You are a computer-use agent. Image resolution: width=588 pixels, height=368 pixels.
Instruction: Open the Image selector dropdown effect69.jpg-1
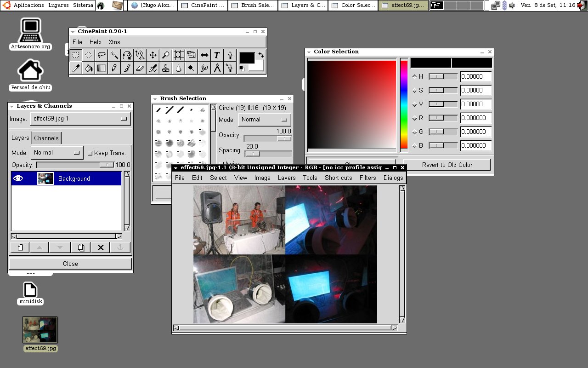click(80, 119)
